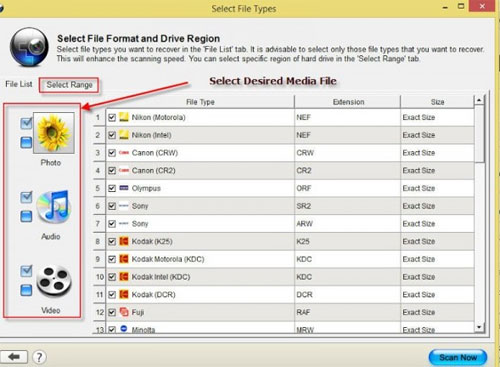
Task: Toggle the Fuji RAF checkbox
Action: (112, 312)
